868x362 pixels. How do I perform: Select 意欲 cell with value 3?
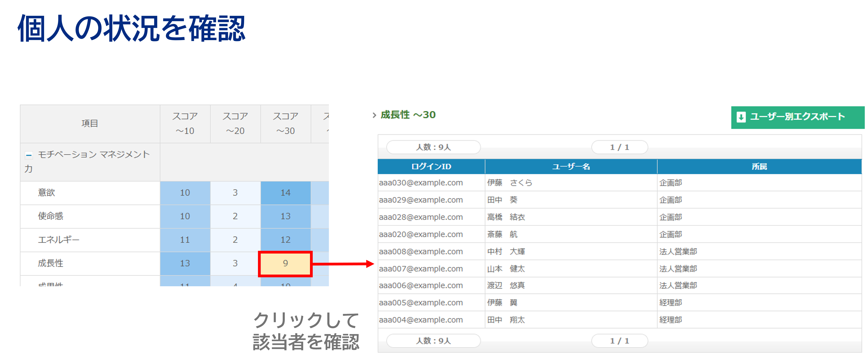(x=235, y=193)
